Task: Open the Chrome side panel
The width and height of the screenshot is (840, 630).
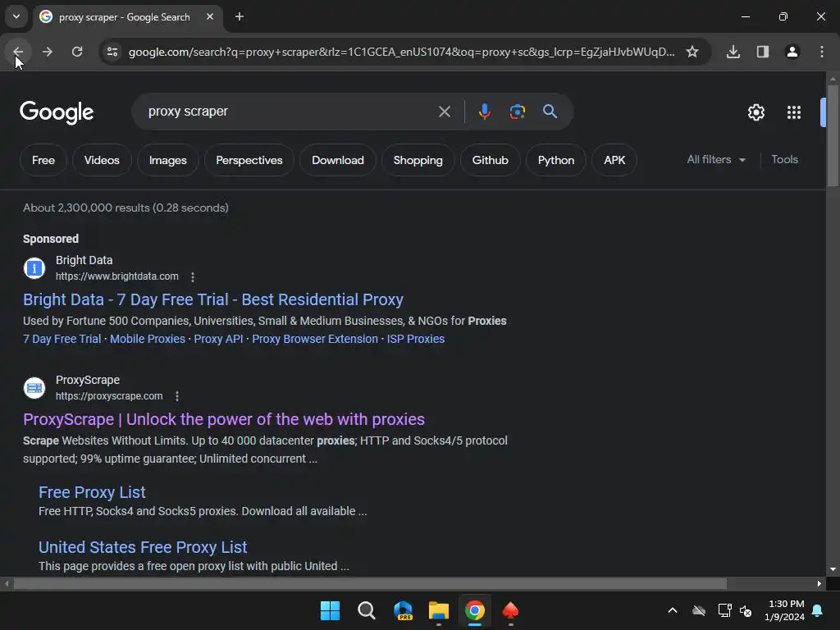Action: pyautogui.click(x=762, y=52)
